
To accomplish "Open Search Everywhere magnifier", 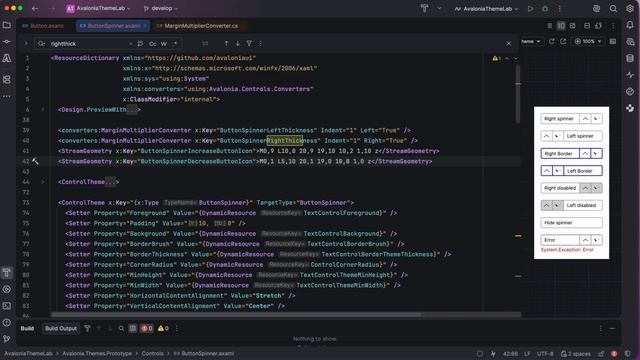I will [613, 8].
